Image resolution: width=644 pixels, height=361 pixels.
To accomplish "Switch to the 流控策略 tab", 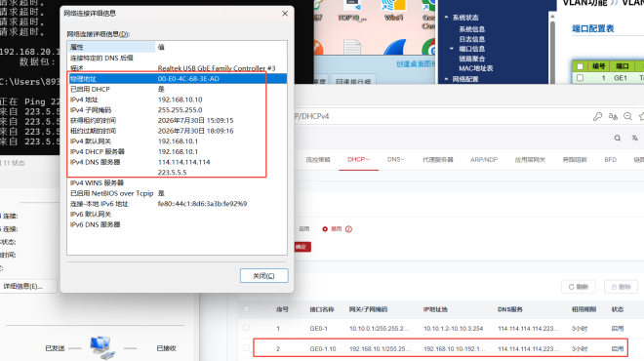I will click(x=318, y=160).
